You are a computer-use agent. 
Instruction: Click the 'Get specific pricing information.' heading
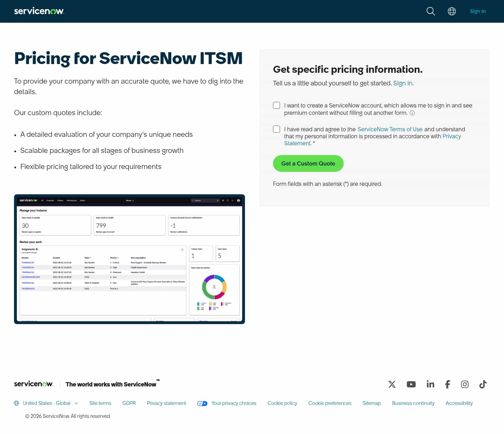tap(348, 70)
